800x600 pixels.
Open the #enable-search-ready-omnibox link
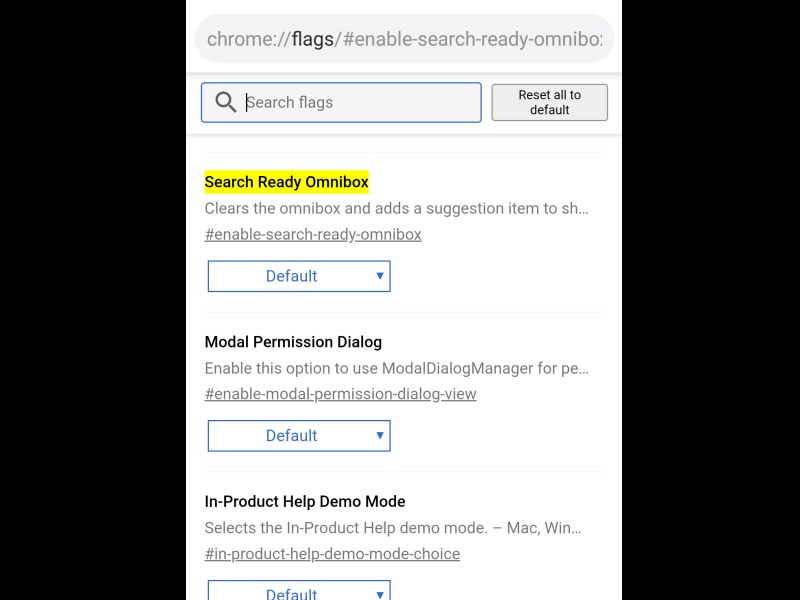coord(312,234)
